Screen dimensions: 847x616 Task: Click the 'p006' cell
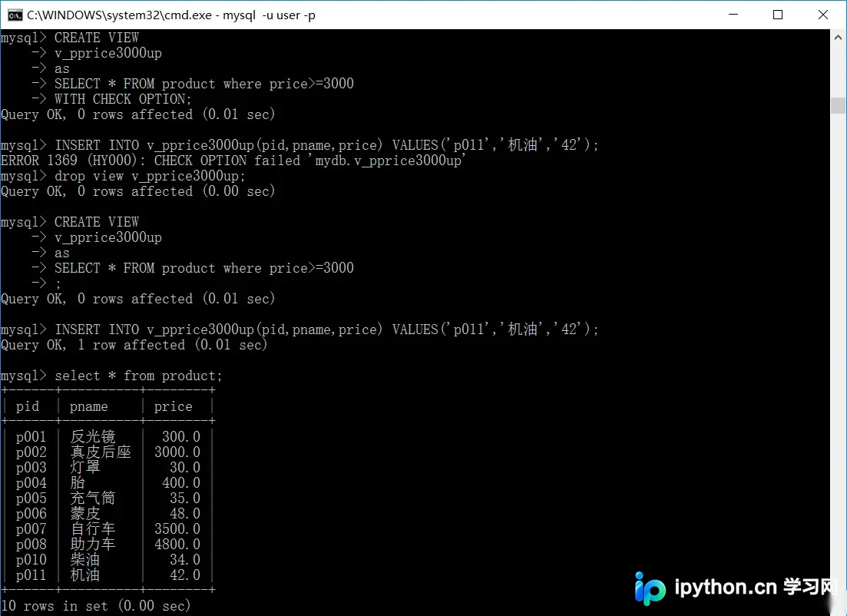[x=31, y=513]
